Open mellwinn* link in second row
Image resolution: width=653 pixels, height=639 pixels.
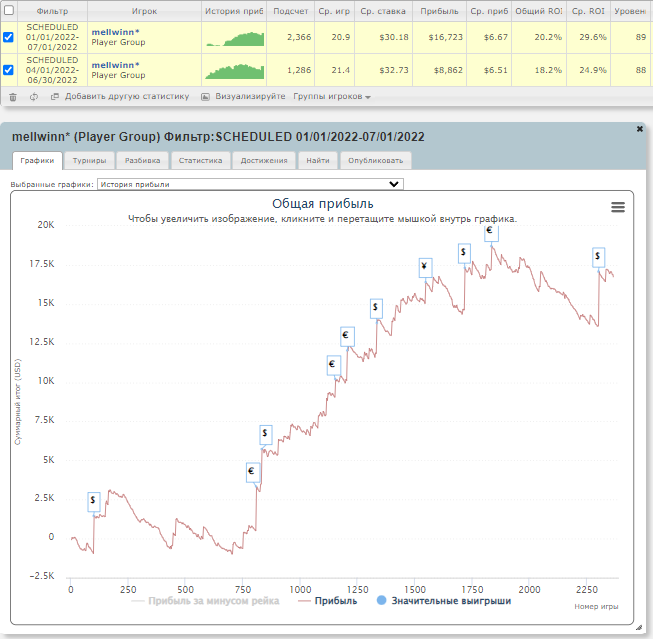coord(115,65)
